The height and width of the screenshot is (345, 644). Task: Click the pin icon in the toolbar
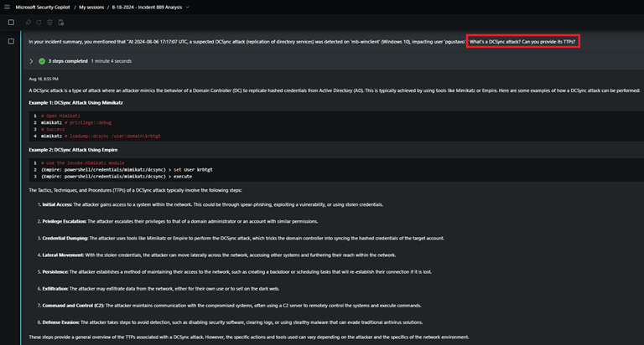pos(29,23)
